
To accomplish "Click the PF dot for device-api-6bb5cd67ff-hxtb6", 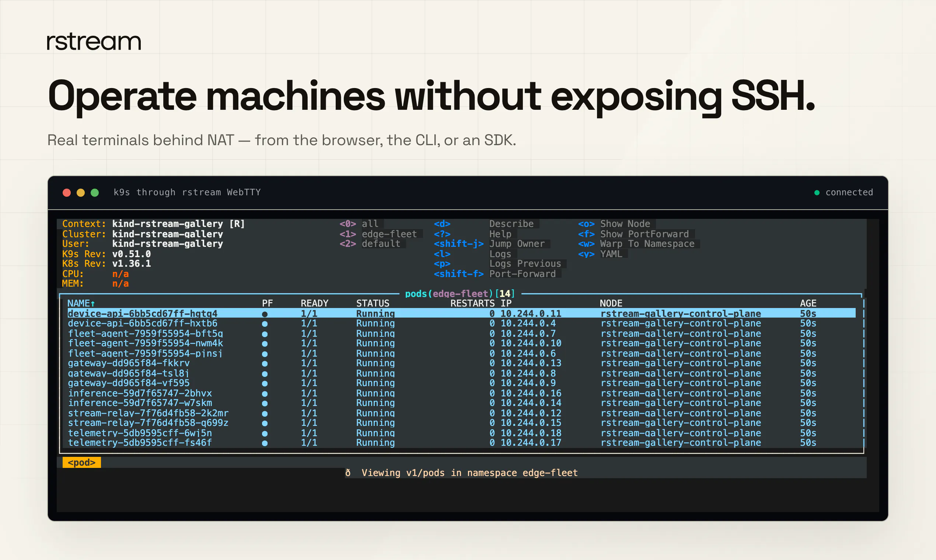I will coord(265,324).
